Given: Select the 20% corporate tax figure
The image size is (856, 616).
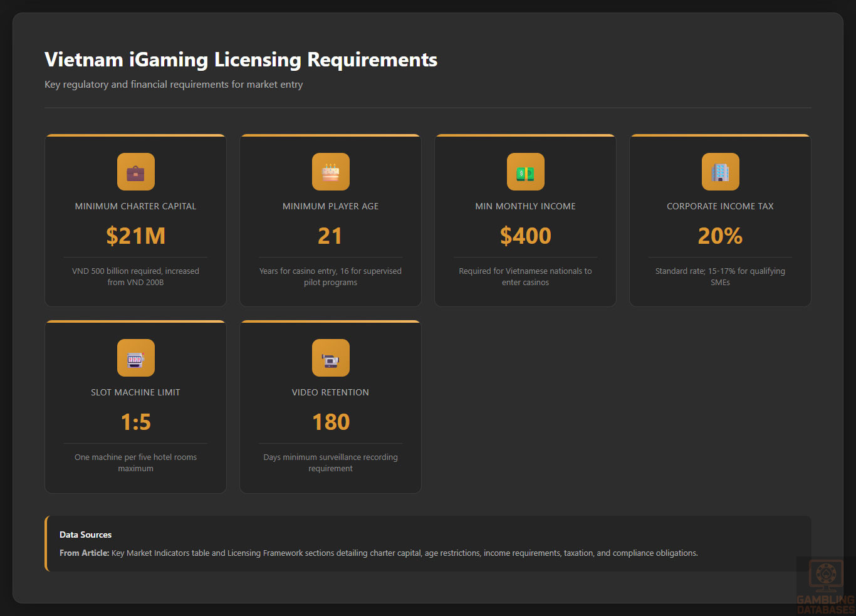Looking at the screenshot, I should [720, 236].
